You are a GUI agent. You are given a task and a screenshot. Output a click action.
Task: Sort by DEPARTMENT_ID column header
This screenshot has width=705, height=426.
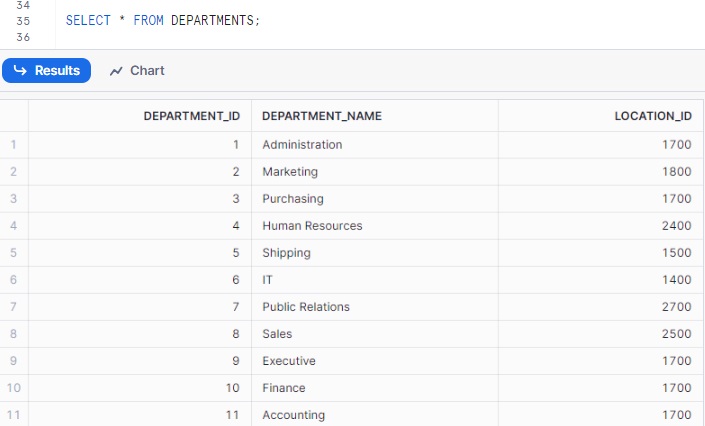click(191, 116)
